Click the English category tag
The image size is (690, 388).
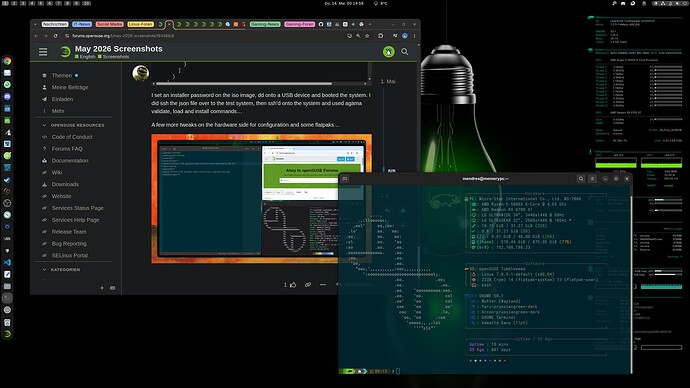coord(85,57)
